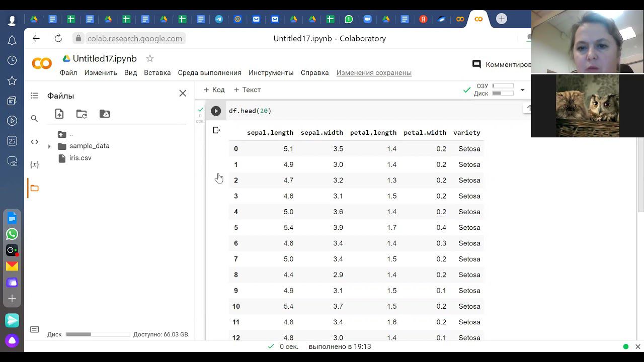Viewport: 644px width, 362px height.
Task: Select the iris.csv file
Action: pos(80,158)
